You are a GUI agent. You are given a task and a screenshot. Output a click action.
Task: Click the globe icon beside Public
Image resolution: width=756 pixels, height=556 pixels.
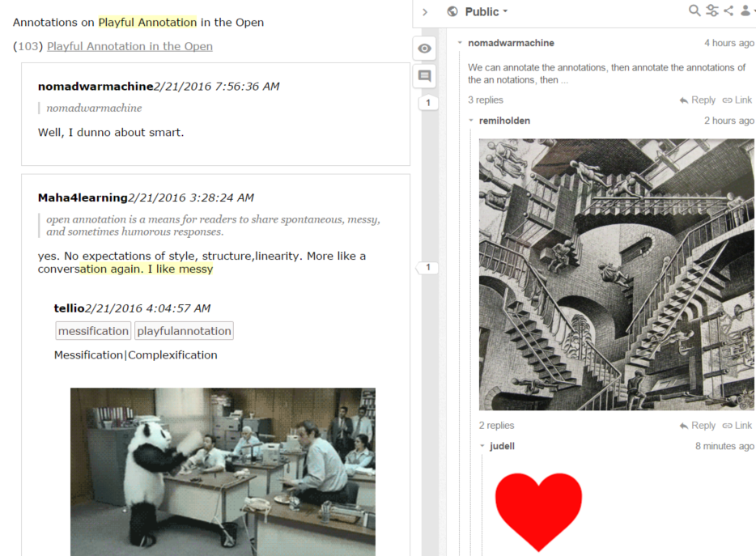click(x=452, y=11)
